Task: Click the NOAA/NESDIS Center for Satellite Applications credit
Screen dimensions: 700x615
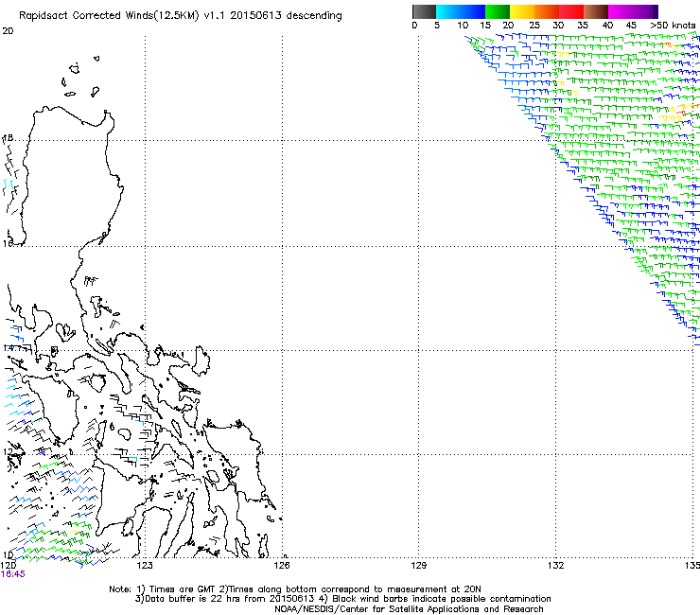Action: pos(409,609)
